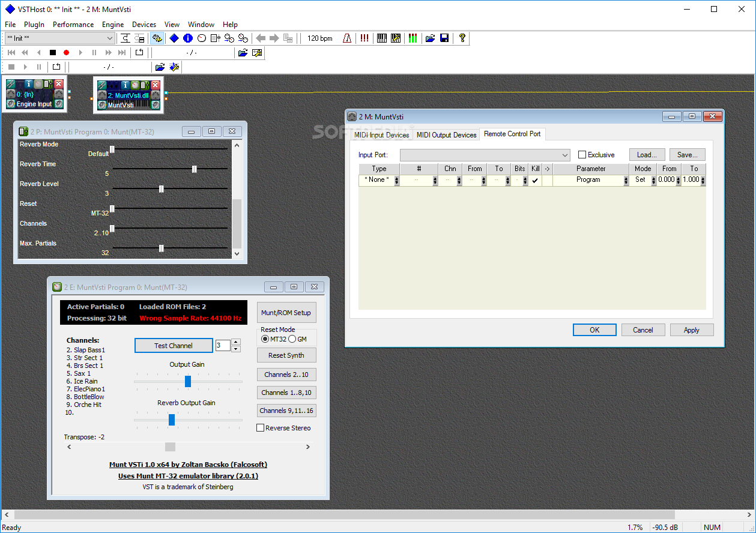Click the Max. Partials slider handle
The height and width of the screenshot is (533, 756).
tap(162, 248)
